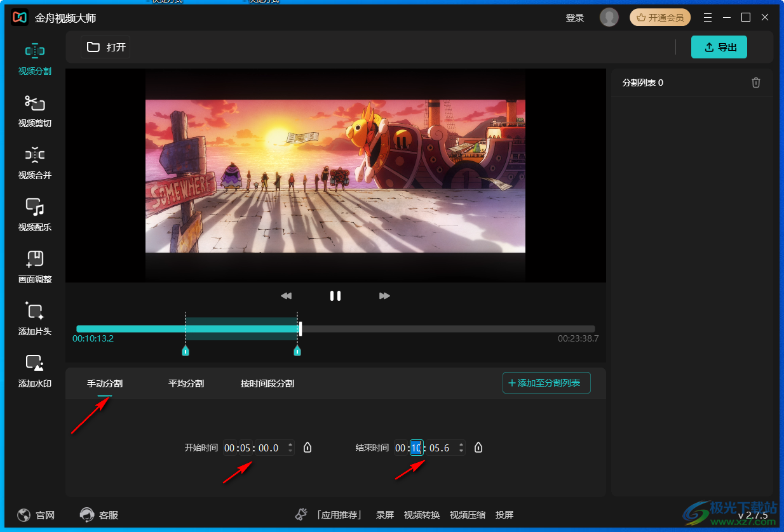Increase end time with the up arrow
The image size is (784, 532).
461,444
